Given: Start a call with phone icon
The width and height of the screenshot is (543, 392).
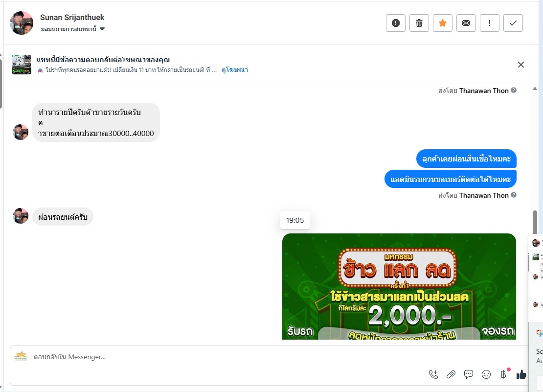Looking at the screenshot, I should point(433,374).
